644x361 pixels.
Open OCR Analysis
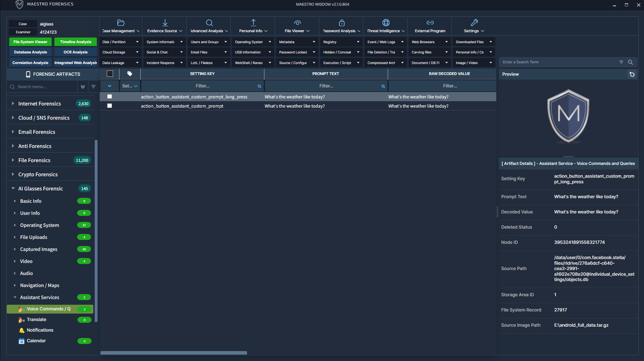76,52
